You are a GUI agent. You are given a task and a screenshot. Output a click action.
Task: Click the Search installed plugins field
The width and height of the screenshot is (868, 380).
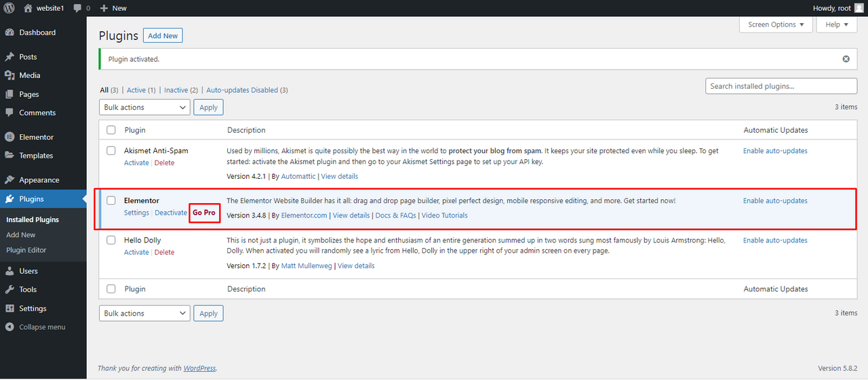click(781, 86)
